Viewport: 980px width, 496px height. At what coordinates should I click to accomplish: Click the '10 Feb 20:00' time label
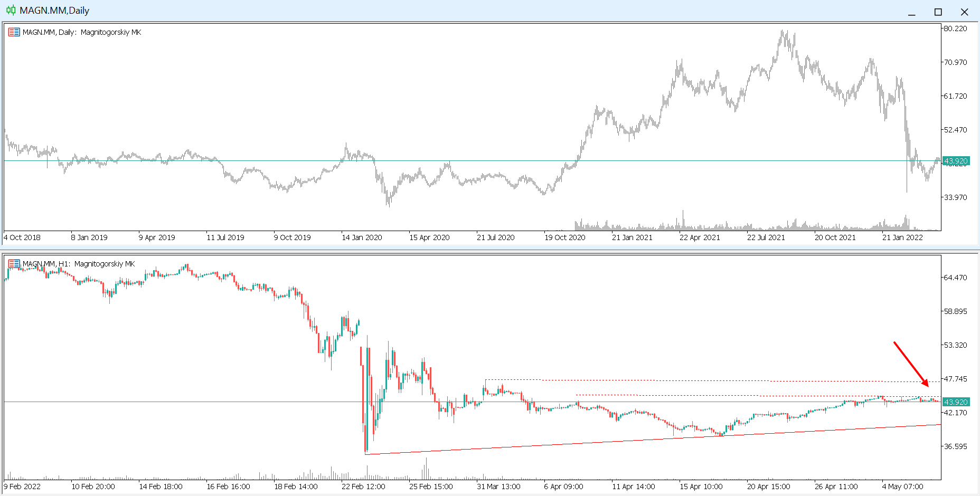point(93,487)
